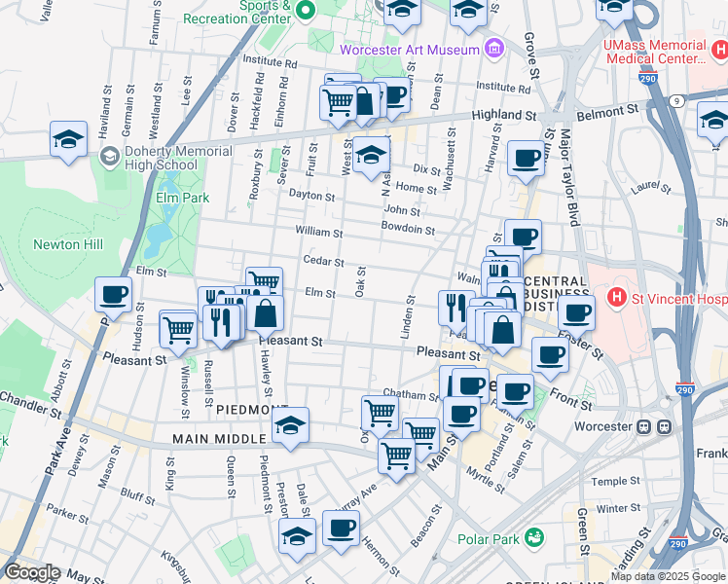Viewport: 728px width, 584px height.
Task: Select the shopping cart marker near Hudson St
Action: click(x=178, y=331)
